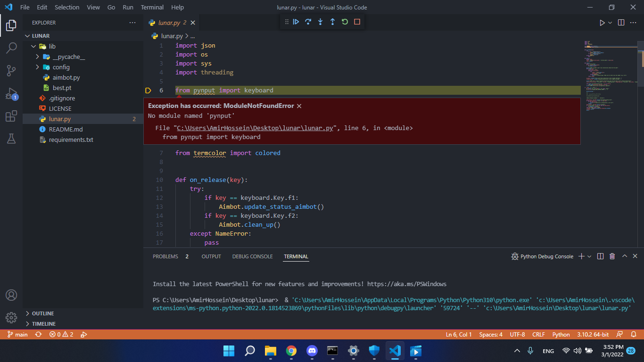Open the Run and Debug view

pos(12,93)
